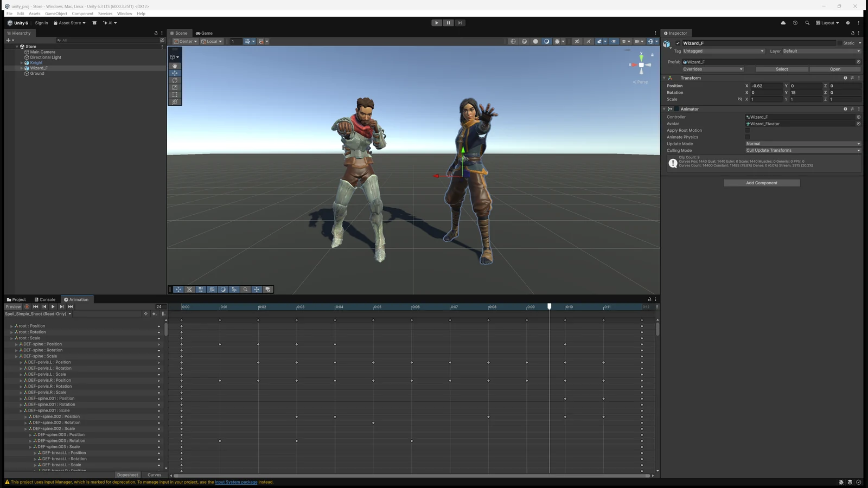Screen dimensions: 868x488
Task: Click the Add Component button
Action: tap(762, 183)
